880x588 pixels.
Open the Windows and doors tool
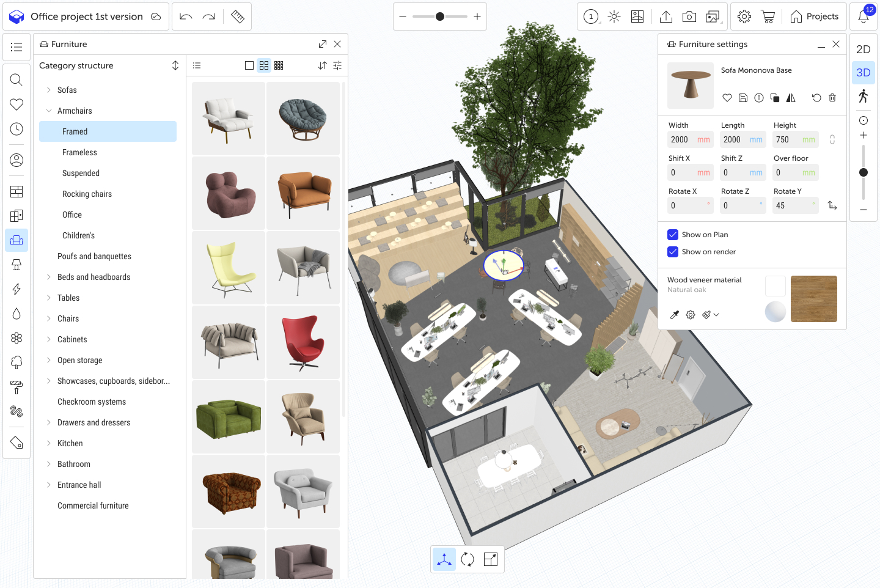click(16, 215)
